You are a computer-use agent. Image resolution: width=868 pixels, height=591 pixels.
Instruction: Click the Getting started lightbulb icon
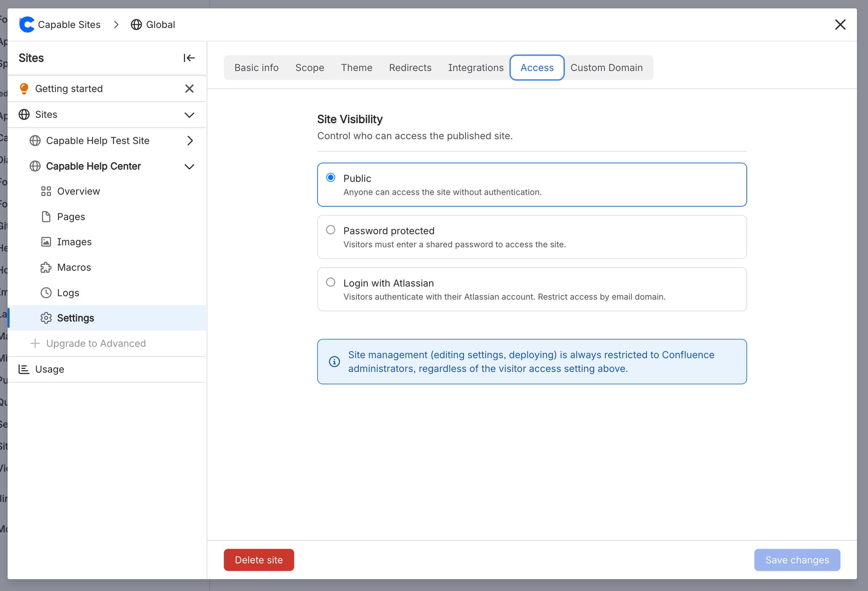click(24, 89)
